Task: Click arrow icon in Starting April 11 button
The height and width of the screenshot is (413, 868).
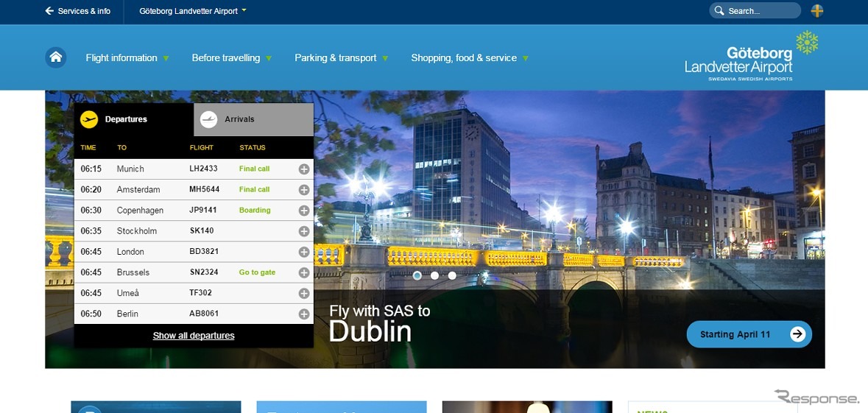Action: pyautogui.click(x=797, y=333)
